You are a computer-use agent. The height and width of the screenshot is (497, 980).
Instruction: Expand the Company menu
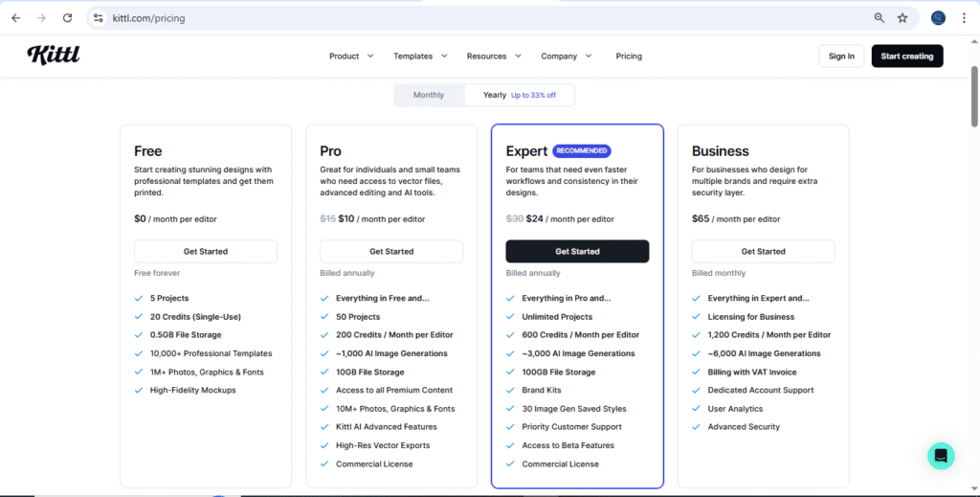(x=567, y=56)
